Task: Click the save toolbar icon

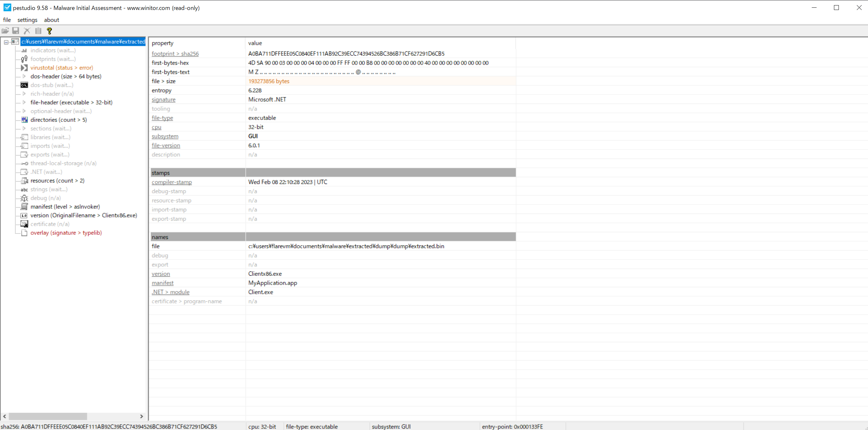Action: 15,31
